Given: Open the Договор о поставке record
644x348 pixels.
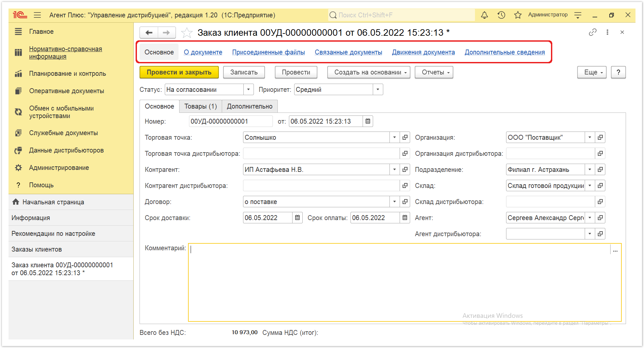Looking at the screenshot, I should 405,202.
